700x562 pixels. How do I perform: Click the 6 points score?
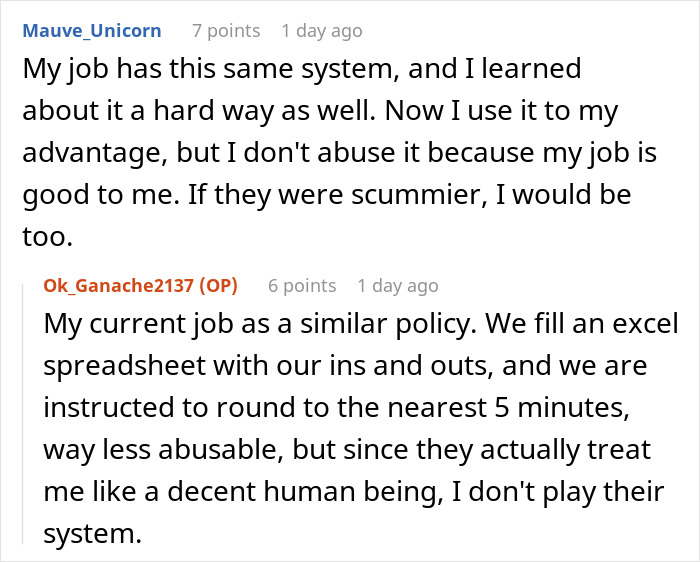[302, 285]
